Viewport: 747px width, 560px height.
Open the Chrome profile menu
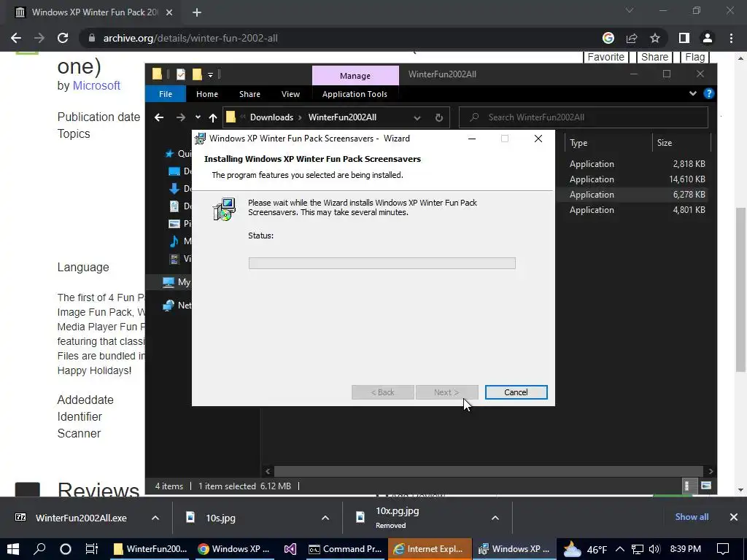[708, 38]
